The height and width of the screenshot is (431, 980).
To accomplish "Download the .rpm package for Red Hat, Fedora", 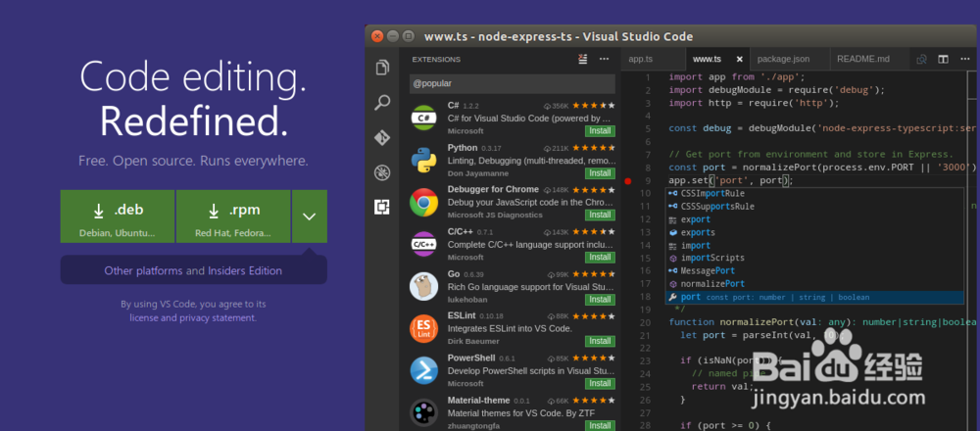I will 233,216.
